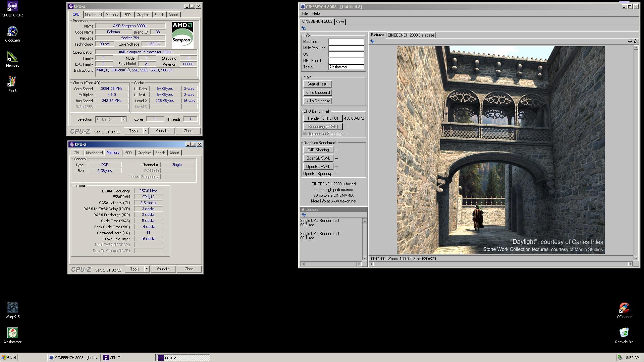This screenshot has width=644, height=362.
Task: Click Tester field containing Aleslammer
Action: pyautogui.click(x=346, y=67)
